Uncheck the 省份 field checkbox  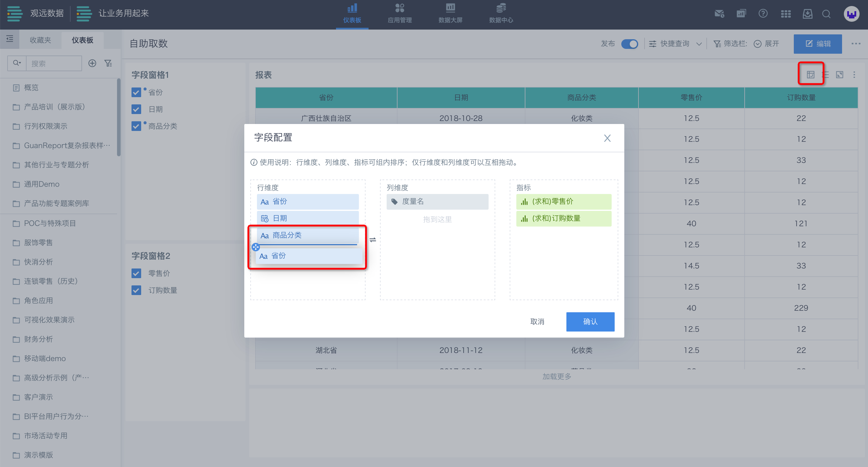136,92
